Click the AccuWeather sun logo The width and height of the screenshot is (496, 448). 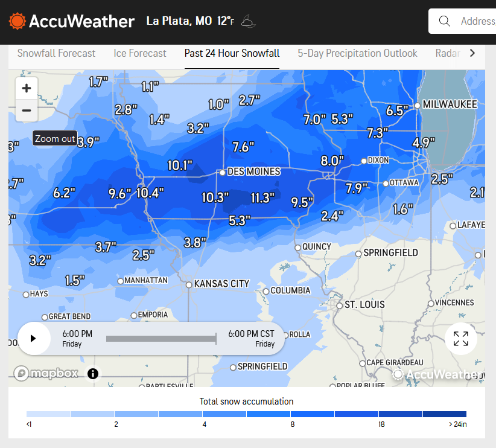17,21
